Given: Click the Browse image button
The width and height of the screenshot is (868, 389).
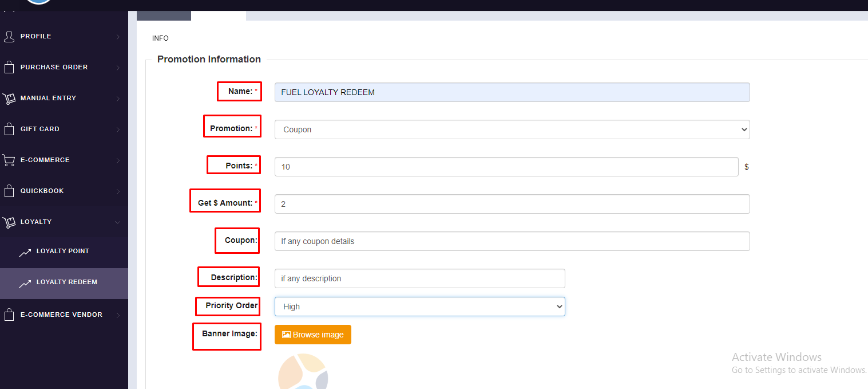Looking at the screenshot, I should pos(312,335).
